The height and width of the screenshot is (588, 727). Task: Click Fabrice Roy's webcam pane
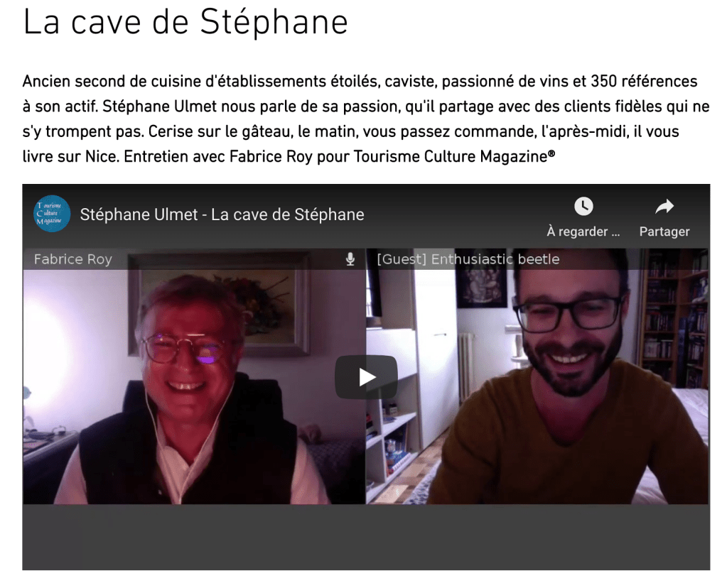pos(194,376)
